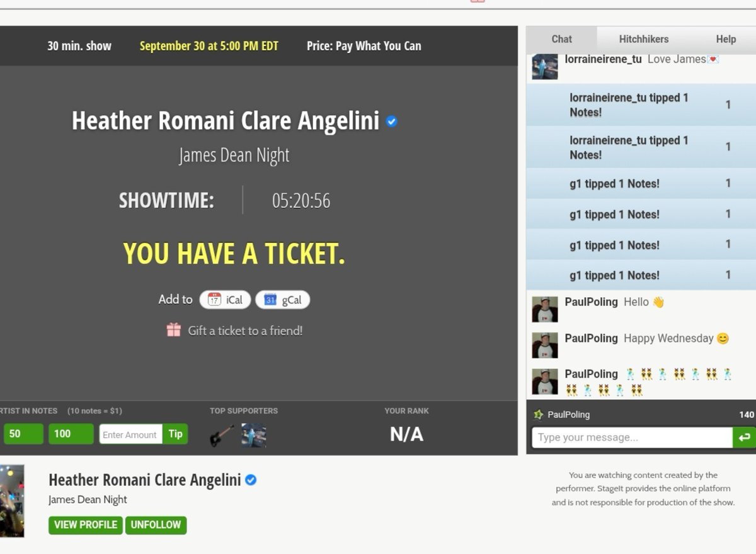Open the guitar top supporter avatar

coord(222,436)
